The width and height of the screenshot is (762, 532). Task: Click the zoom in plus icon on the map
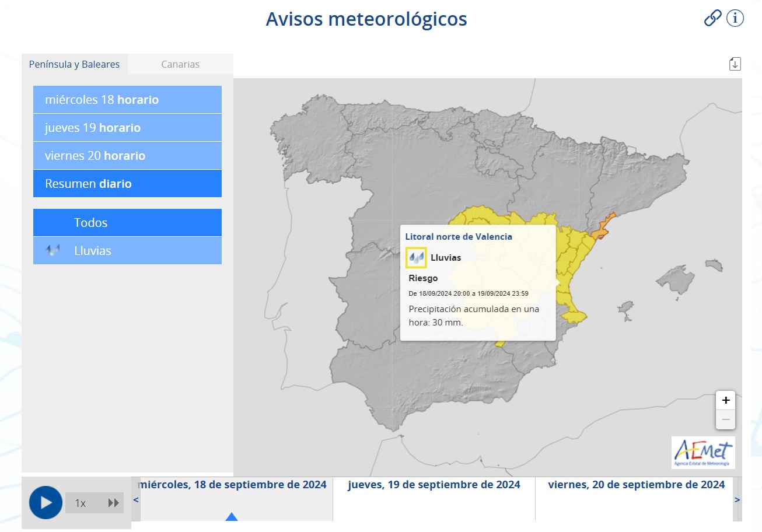click(725, 400)
